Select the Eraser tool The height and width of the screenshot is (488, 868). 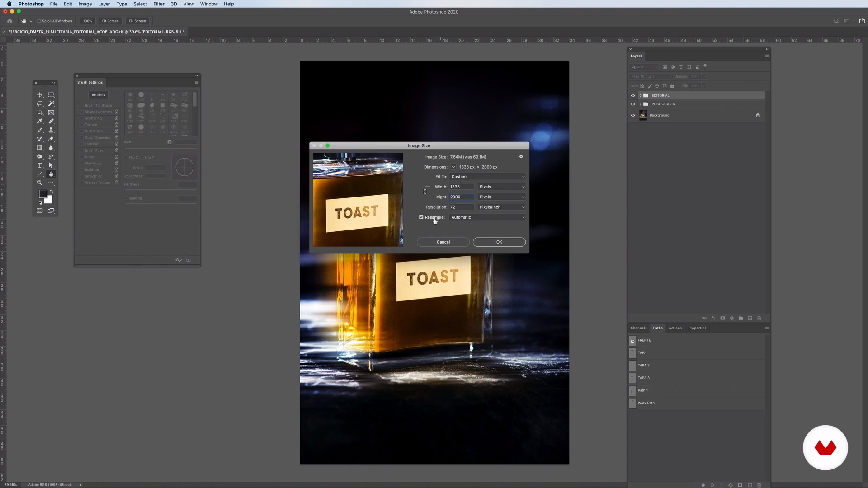point(51,139)
